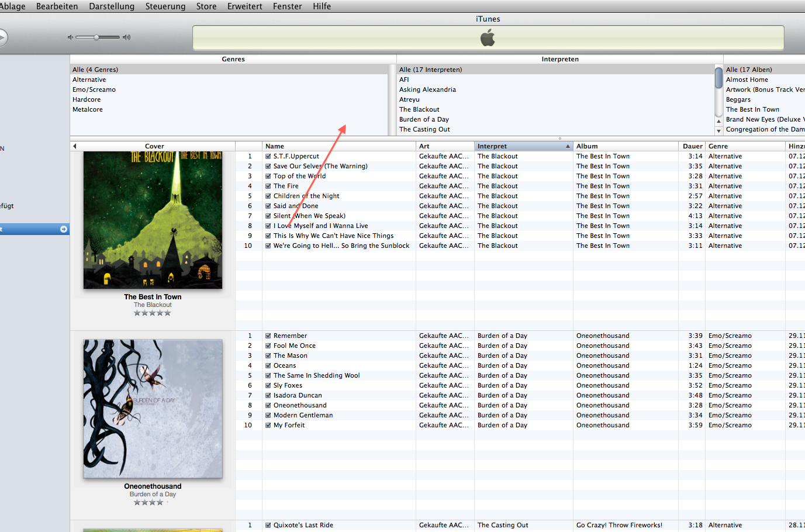Toggle checkbox for My Forfeit track
The image size is (805, 532).
(x=268, y=426)
